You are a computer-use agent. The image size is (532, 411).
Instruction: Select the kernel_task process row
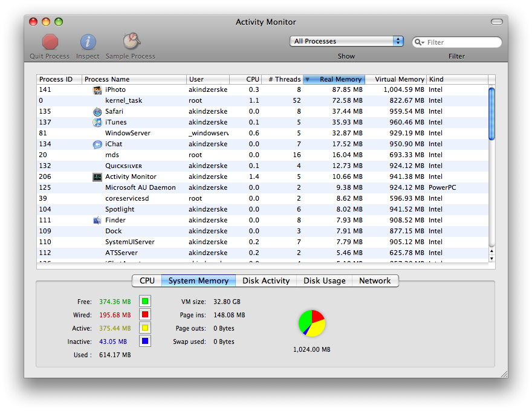262,101
